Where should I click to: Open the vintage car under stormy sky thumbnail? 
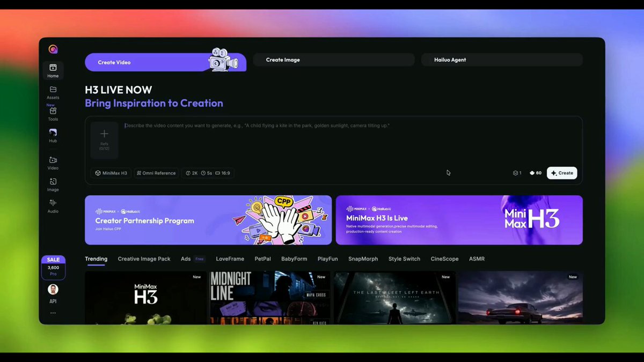point(520,298)
